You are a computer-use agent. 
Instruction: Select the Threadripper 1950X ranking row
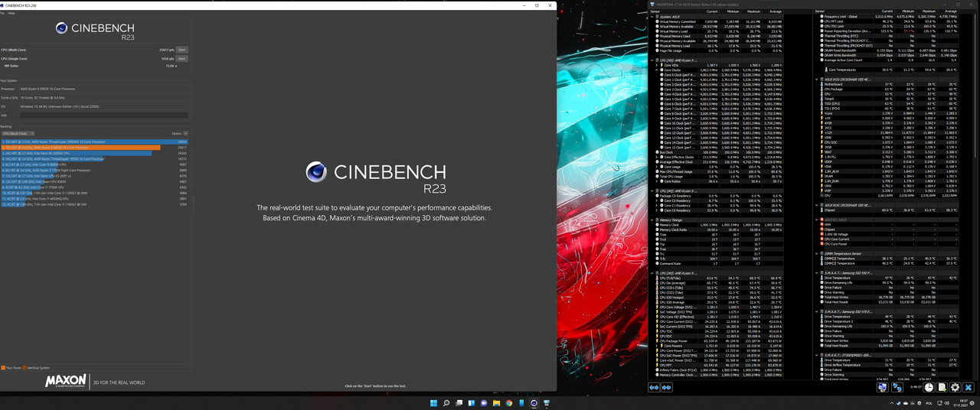click(94, 159)
